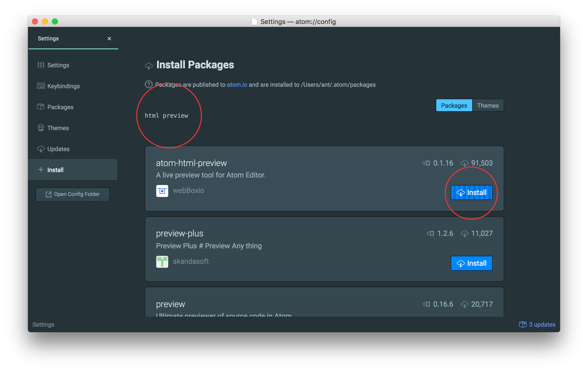Click 'A live preview tool for Atom Editor.' description
The image size is (588, 372).
[x=211, y=175]
